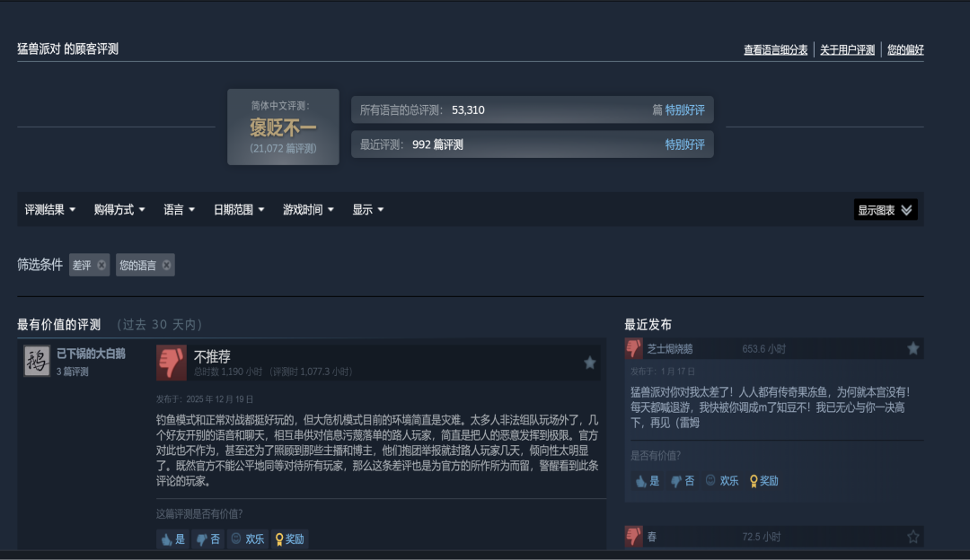Remove the 差评 filter via its X icon

(x=101, y=264)
